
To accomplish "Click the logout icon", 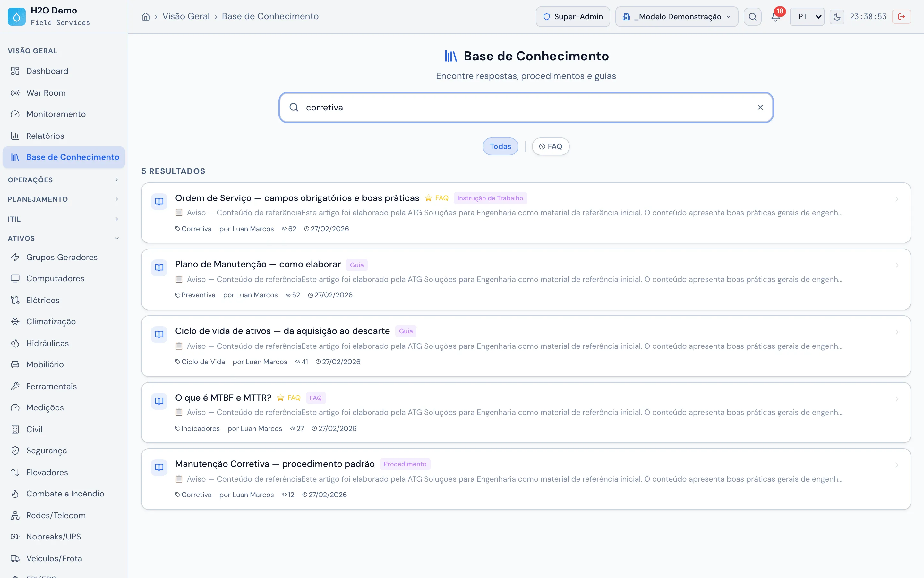I will point(902,17).
